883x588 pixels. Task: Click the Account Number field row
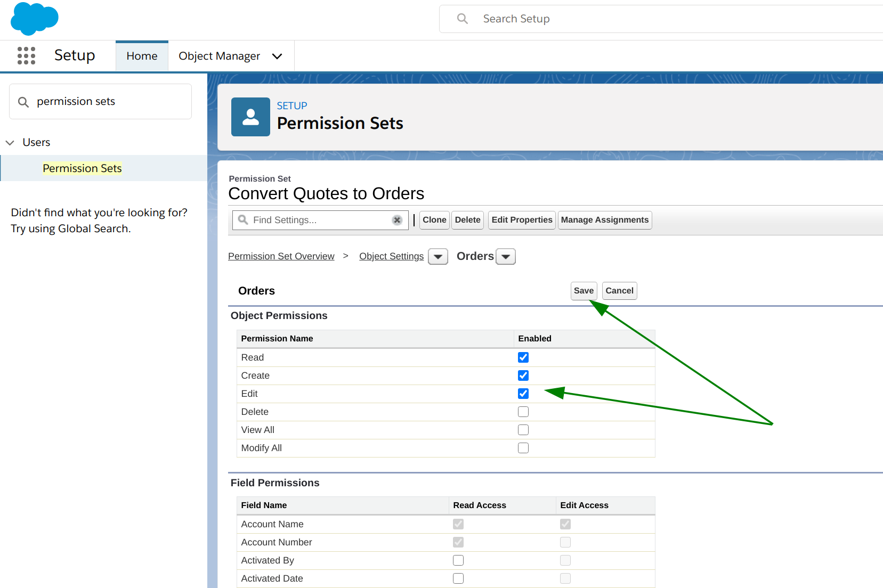(445, 542)
